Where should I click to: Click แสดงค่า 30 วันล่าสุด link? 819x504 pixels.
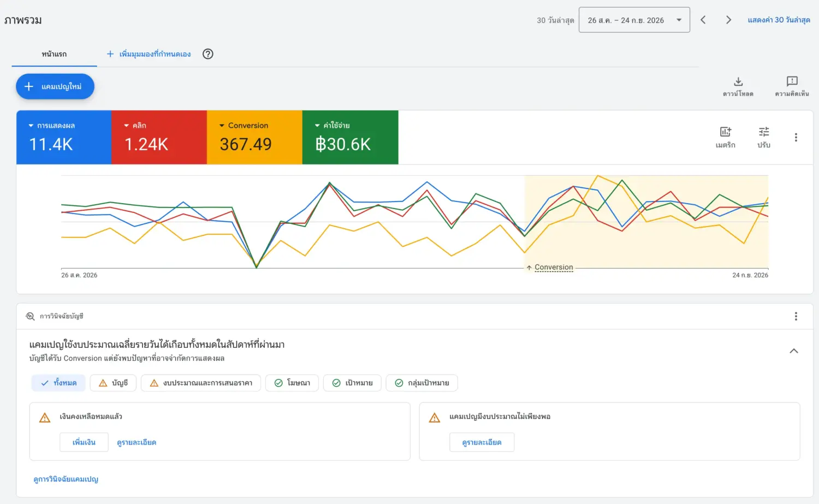coord(779,20)
